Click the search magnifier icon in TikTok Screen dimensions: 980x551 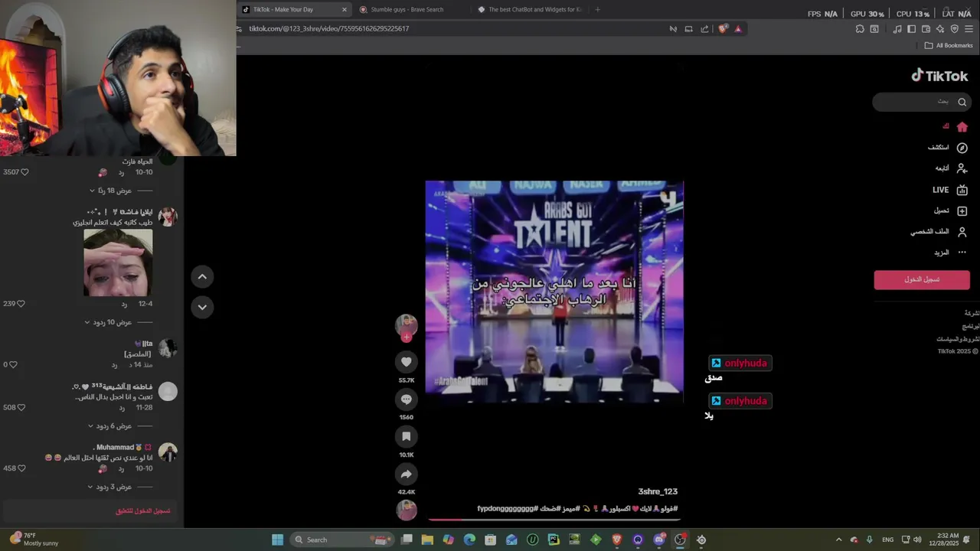pos(962,102)
